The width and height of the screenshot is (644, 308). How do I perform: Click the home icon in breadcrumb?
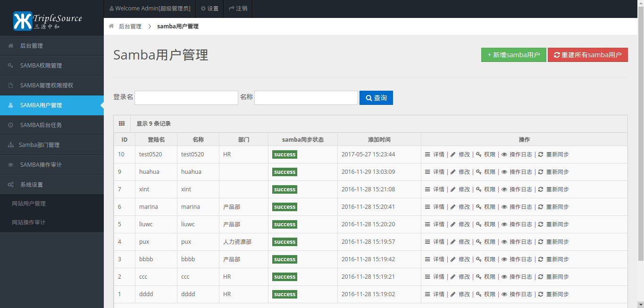click(111, 26)
